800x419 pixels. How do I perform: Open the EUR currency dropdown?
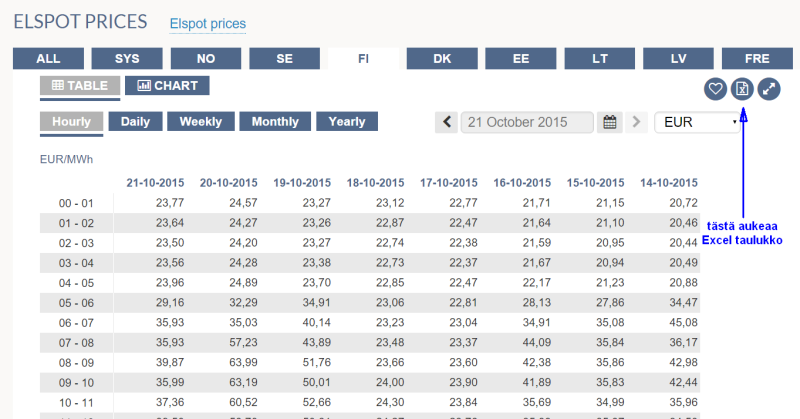(x=700, y=123)
